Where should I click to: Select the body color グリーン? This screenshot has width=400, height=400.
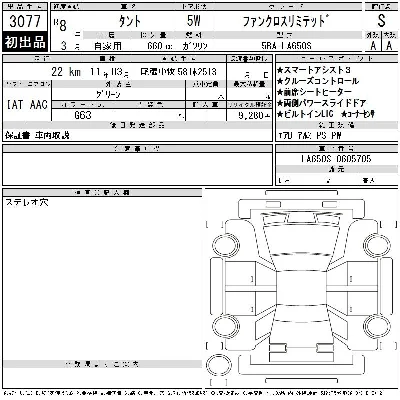pyautogui.click(x=108, y=95)
